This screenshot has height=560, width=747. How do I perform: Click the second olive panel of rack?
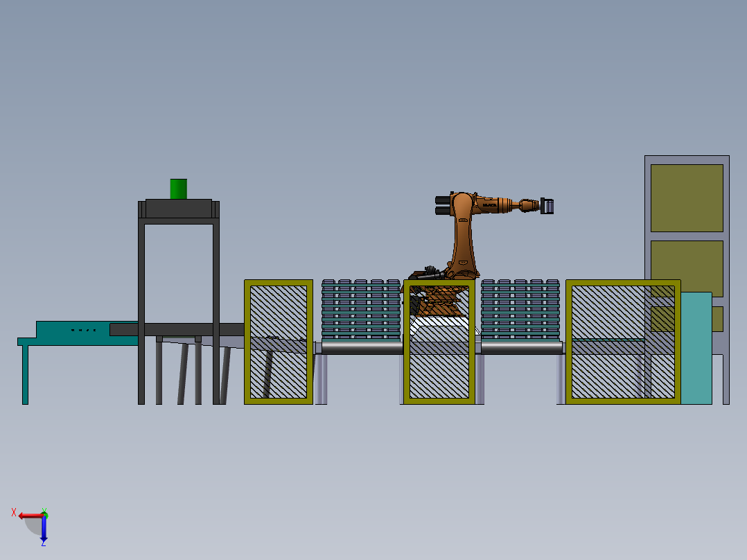(687, 269)
